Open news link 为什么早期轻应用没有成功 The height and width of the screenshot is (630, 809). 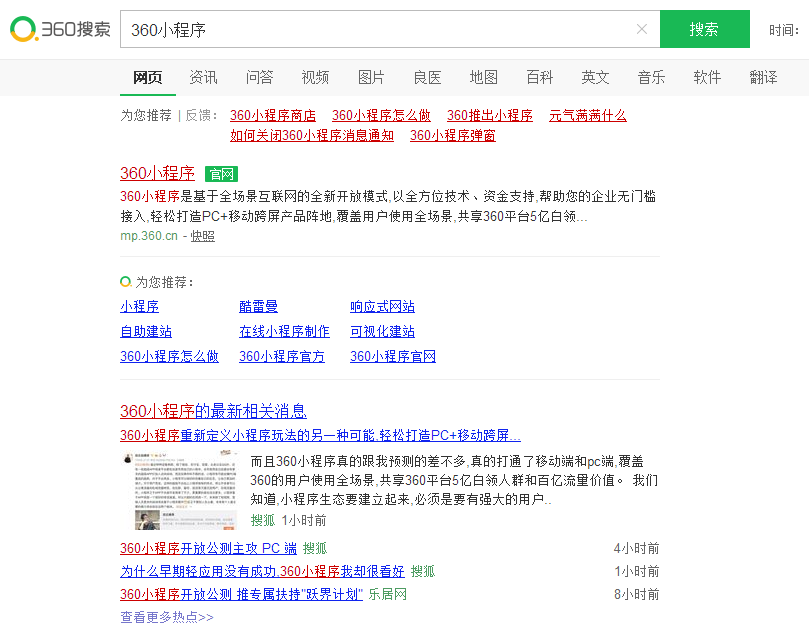(x=263, y=571)
